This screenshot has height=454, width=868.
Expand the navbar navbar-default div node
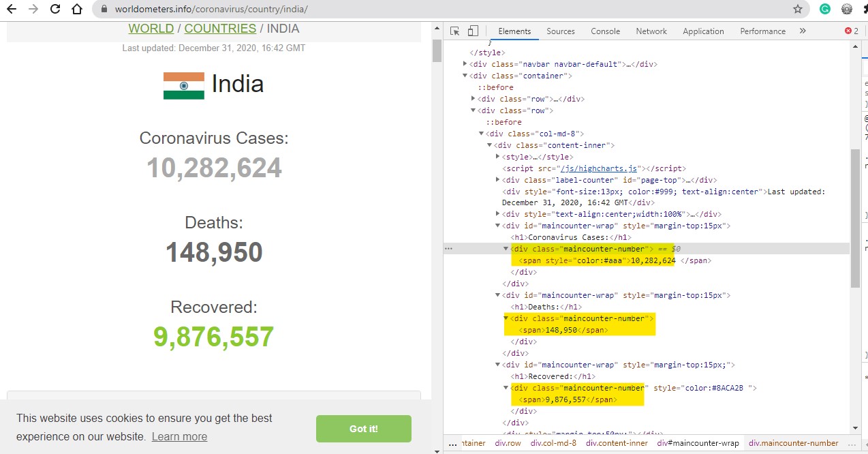coord(465,64)
